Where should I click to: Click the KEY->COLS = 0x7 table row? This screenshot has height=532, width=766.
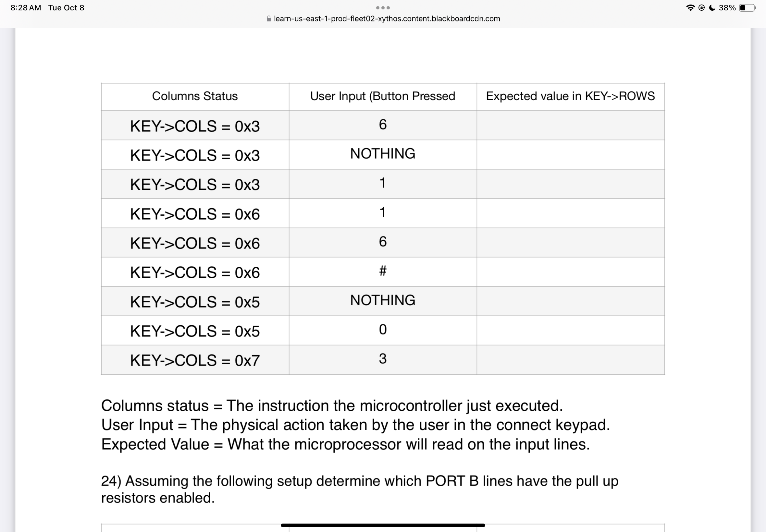click(195, 360)
